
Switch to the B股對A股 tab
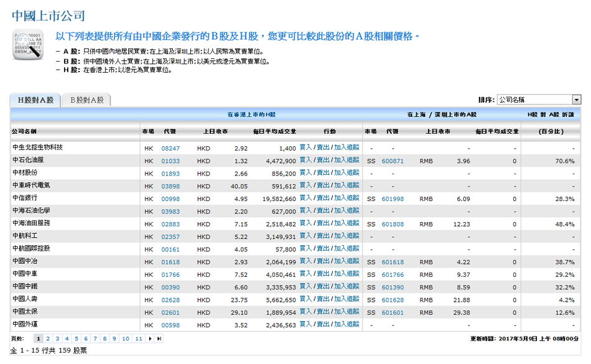click(x=86, y=100)
